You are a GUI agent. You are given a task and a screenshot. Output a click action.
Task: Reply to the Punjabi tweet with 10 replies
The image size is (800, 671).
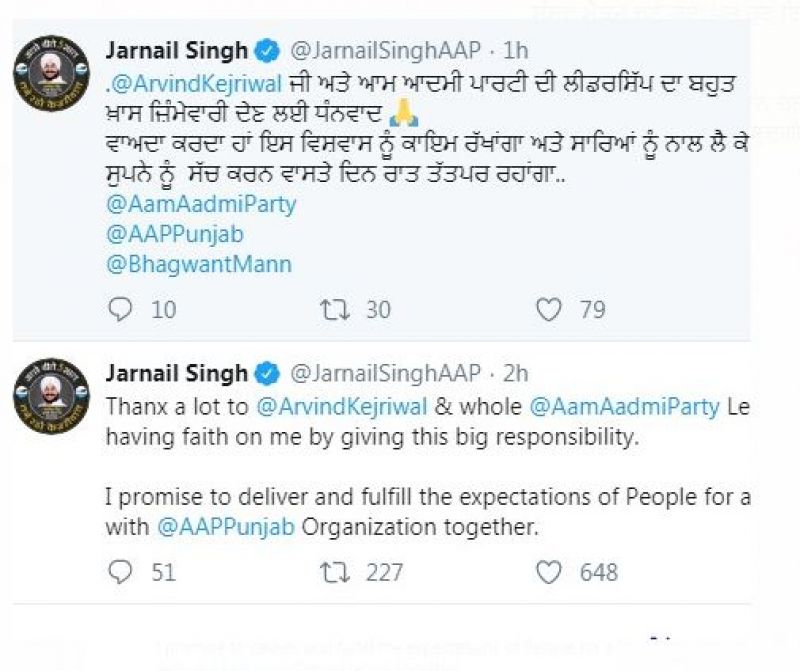120,309
